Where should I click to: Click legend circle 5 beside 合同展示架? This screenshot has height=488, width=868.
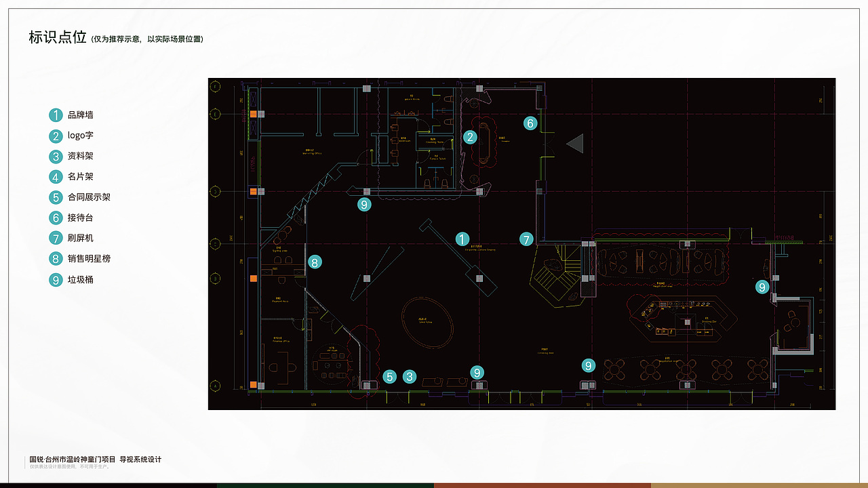[56, 197]
